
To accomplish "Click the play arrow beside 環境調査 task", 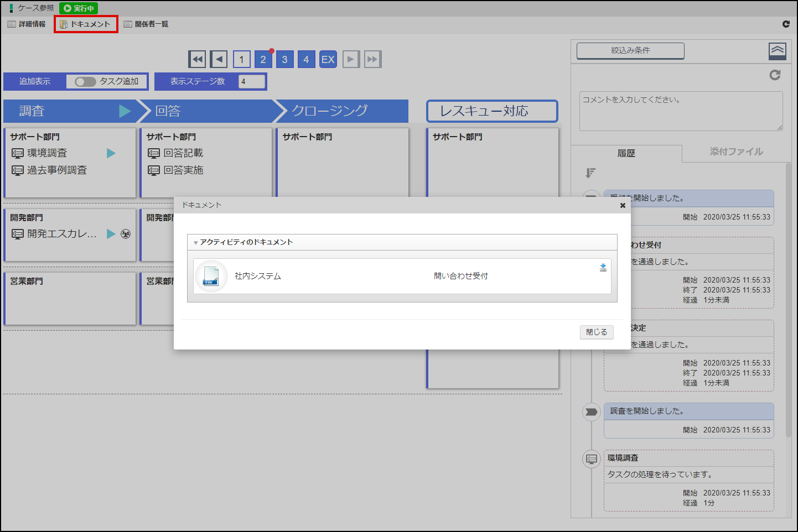I will [111, 153].
